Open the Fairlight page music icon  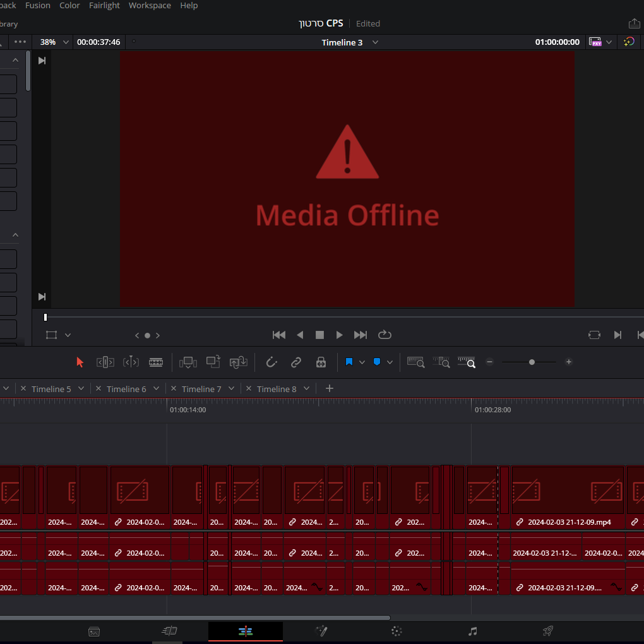pos(472,631)
